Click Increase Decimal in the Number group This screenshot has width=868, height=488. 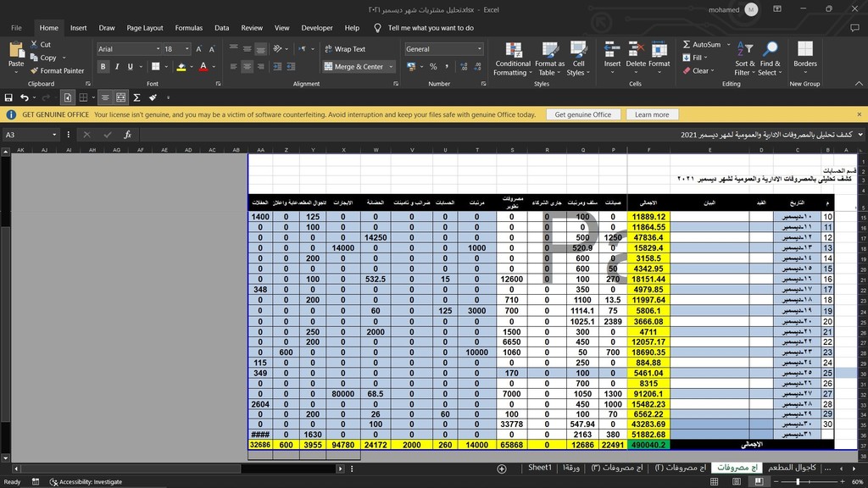coord(464,66)
